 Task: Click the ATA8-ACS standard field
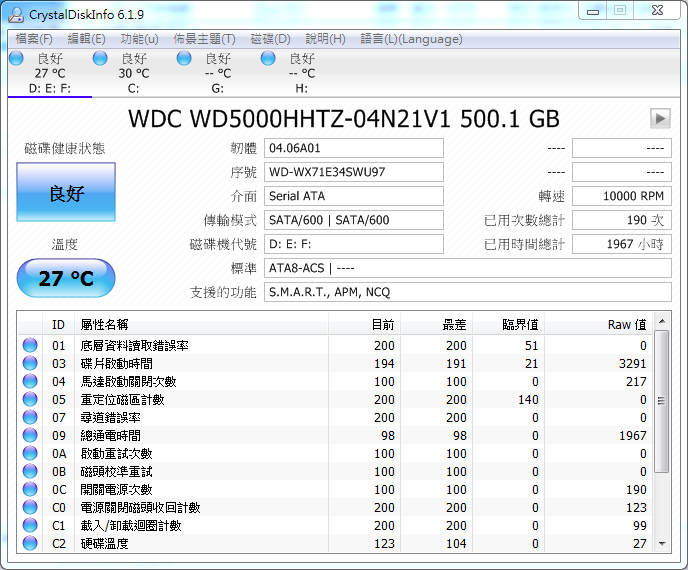coord(468,268)
